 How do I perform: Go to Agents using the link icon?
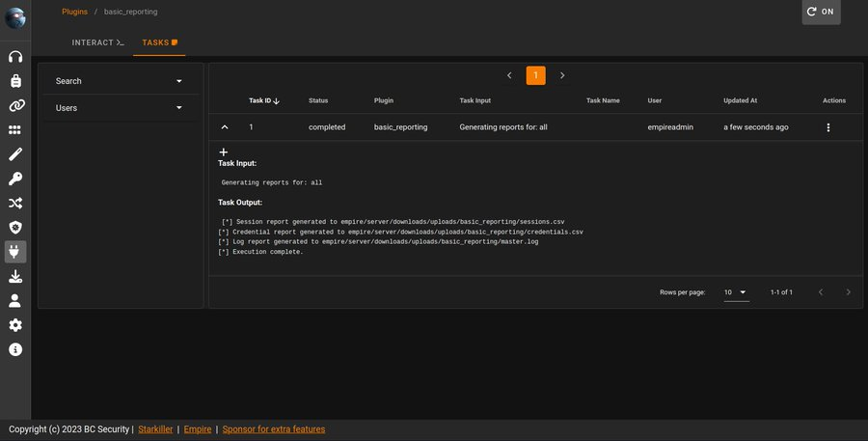click(x=15, y=105)
